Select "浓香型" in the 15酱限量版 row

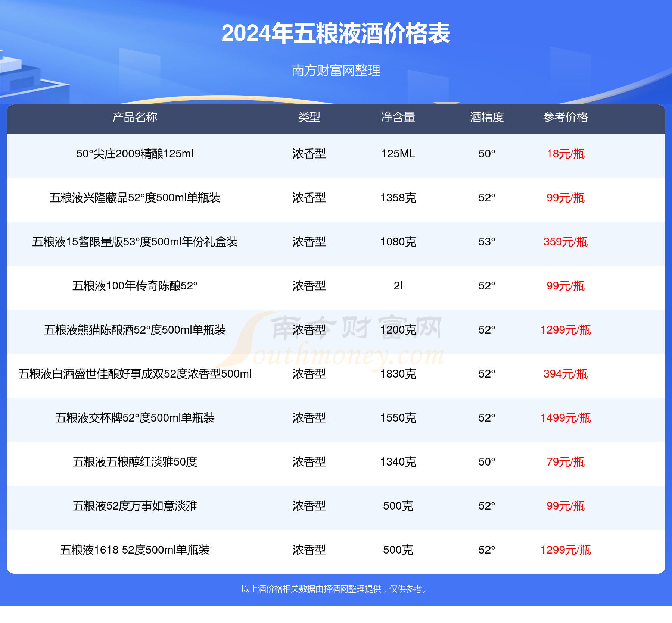[x=309, y=242]
